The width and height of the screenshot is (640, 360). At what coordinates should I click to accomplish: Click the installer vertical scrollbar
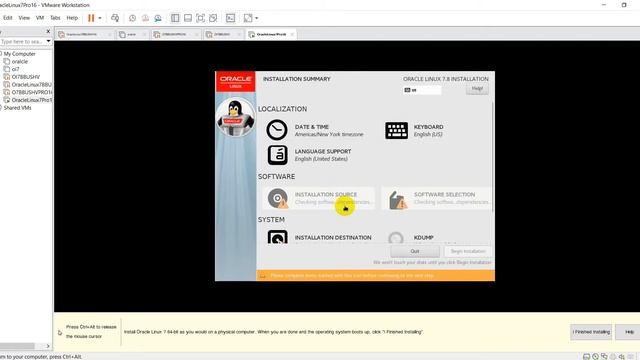(493, 157)
